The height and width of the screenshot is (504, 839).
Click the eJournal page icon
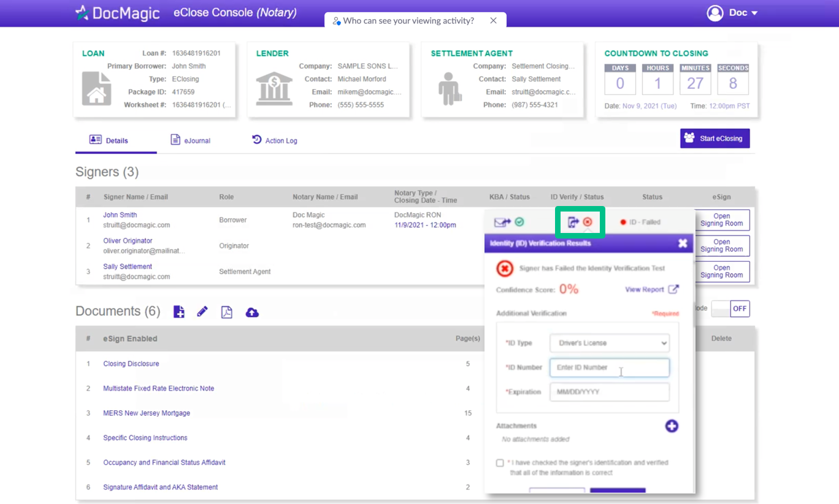pos(175,140)
